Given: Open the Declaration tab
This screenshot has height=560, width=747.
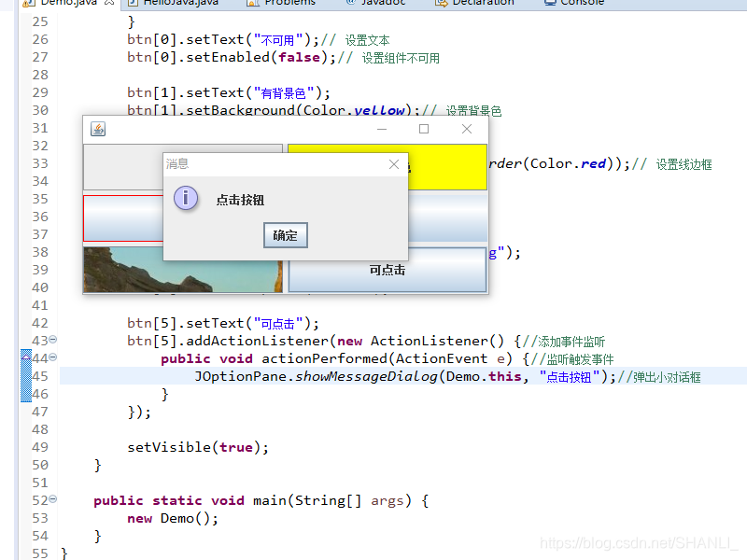Looking at the screenshot, I should (x=475, y=3).
